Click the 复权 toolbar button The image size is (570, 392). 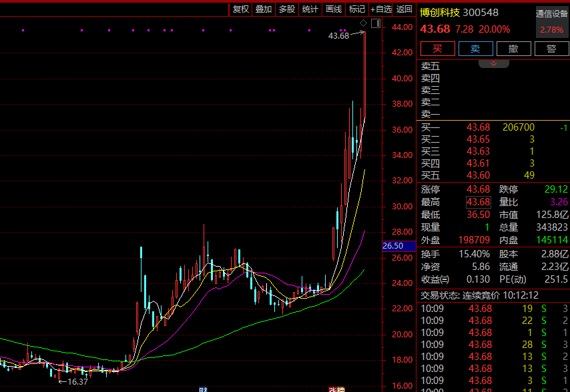(240, 9)
